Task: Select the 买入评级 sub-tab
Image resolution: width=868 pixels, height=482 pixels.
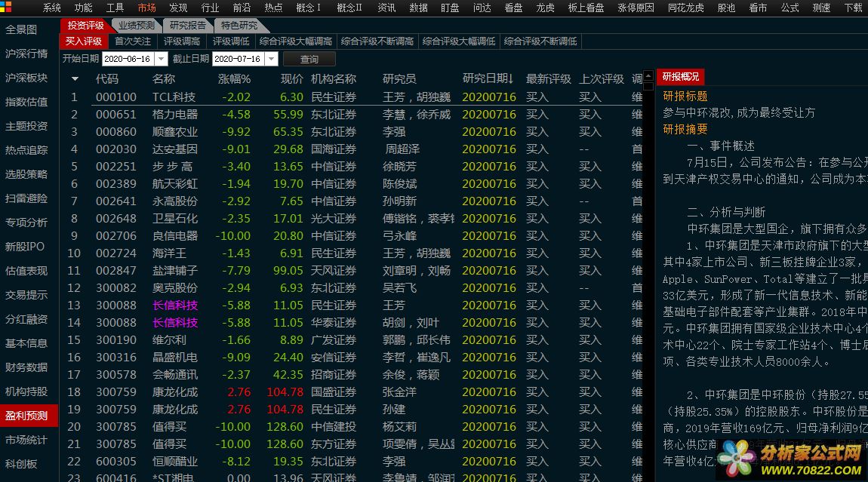Action: pos(84,41)
